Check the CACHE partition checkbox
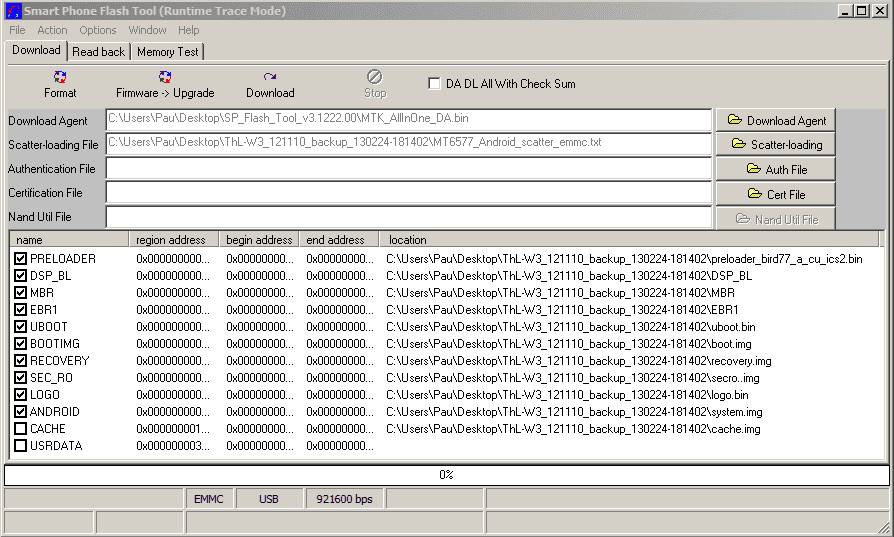 click(x=21, y=429)
